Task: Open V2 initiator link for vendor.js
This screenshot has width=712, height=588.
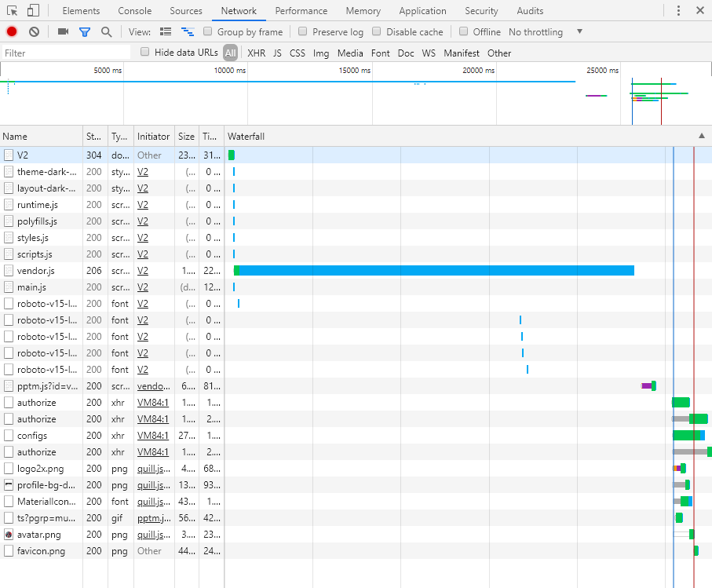Action: [143, 271]
